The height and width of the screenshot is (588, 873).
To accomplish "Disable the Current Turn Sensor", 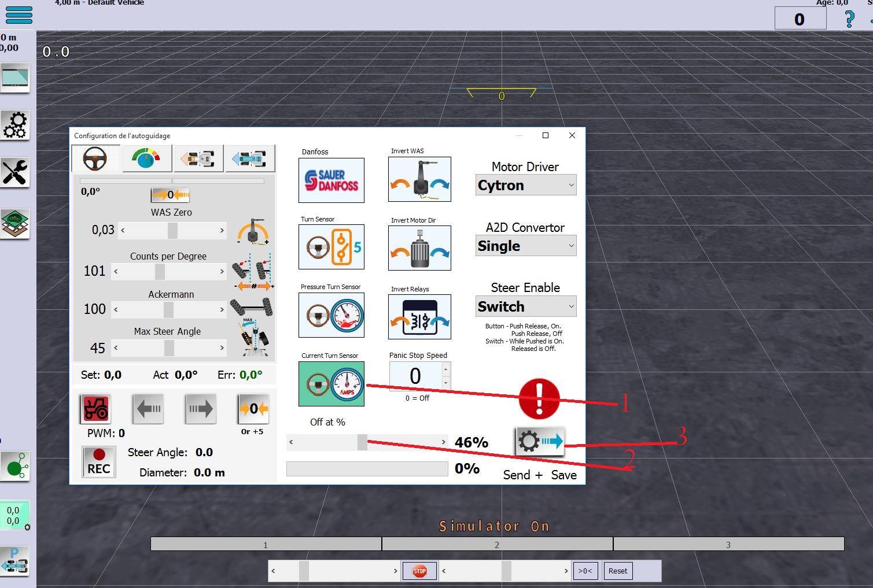I will coord(331,384).
